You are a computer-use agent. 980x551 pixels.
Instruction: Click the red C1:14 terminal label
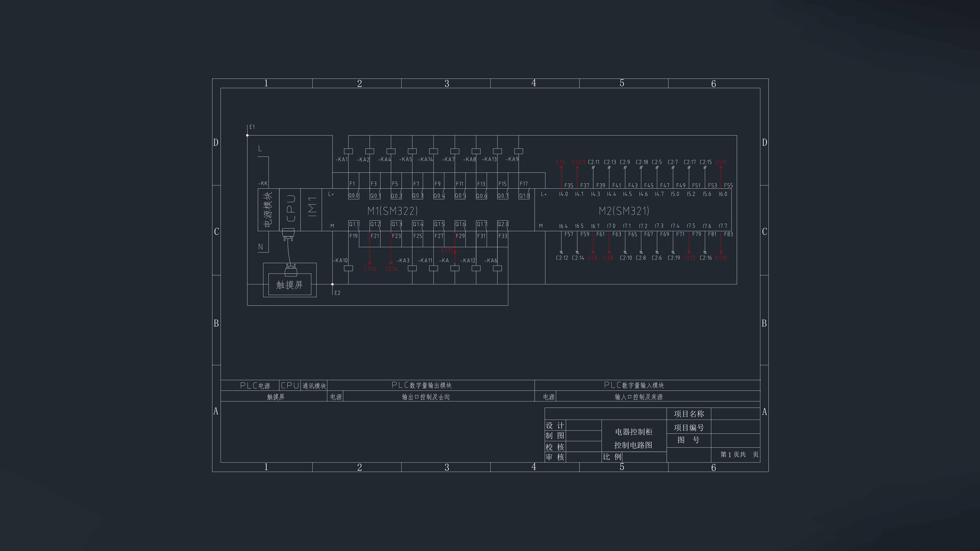pos(391,269)
